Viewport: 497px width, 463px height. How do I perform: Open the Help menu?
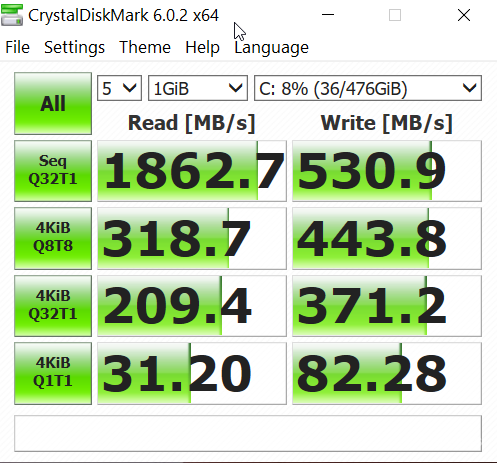[202, 47]
